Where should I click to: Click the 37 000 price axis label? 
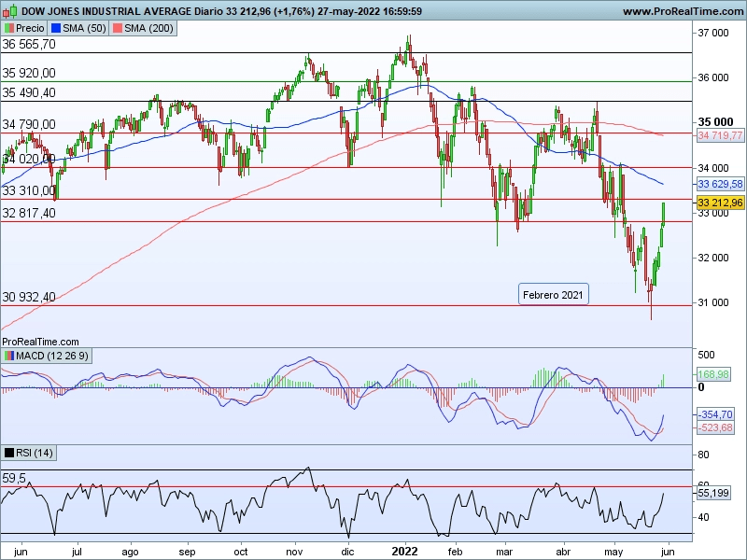pos(713,33)
